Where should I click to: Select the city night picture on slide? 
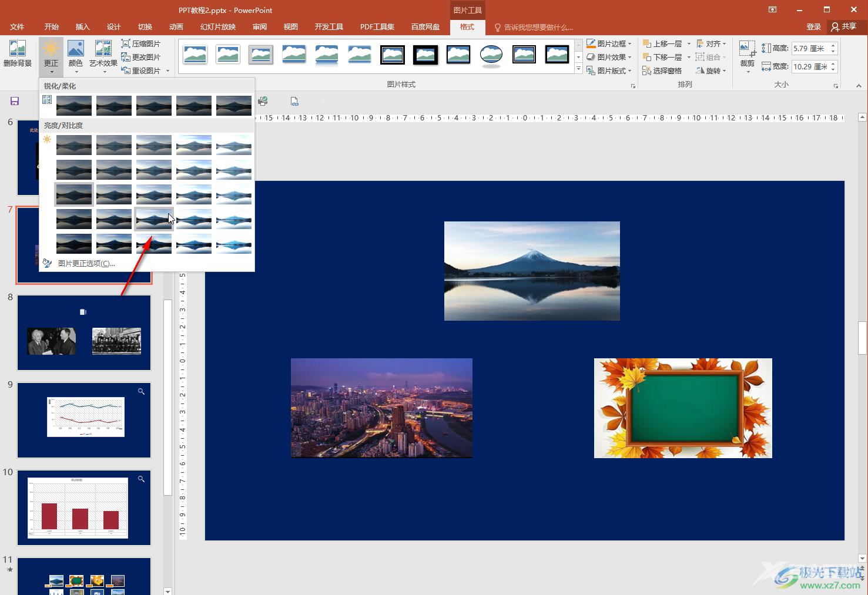pos(381,408)
